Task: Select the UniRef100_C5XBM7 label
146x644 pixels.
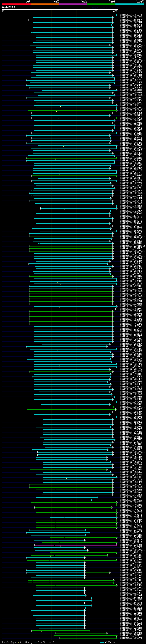Action: pyautogui.click(x=131, y=40)
